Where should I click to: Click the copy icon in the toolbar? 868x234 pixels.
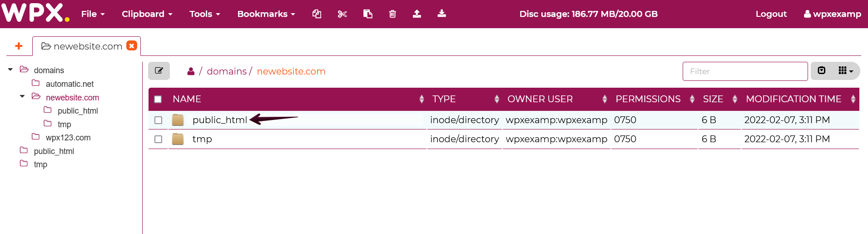click(317, 14)
